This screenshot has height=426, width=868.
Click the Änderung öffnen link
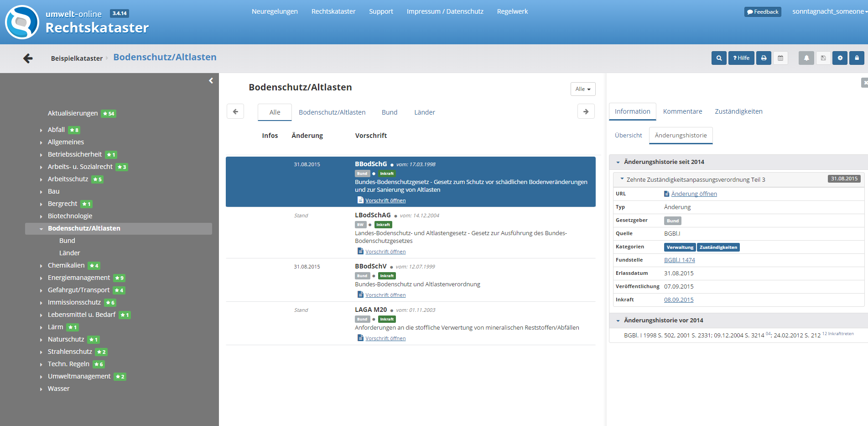(694, 194)
